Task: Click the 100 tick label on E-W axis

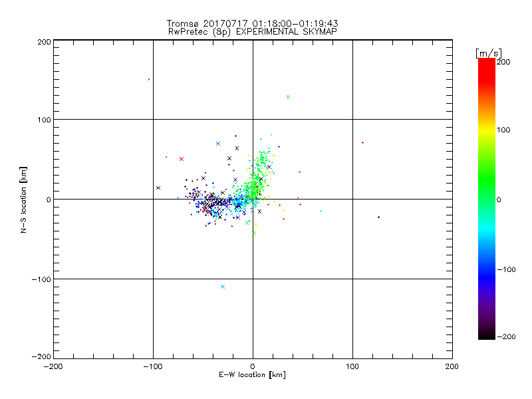Action: point(352,366)
